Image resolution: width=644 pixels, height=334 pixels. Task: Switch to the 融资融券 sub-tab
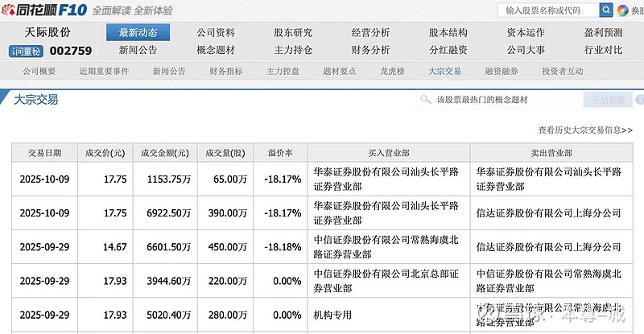(x=502, y=71)
